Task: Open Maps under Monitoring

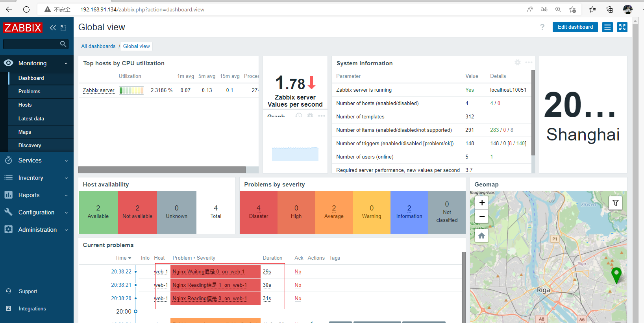Action: pyautogui.click(x=41, y=132)
